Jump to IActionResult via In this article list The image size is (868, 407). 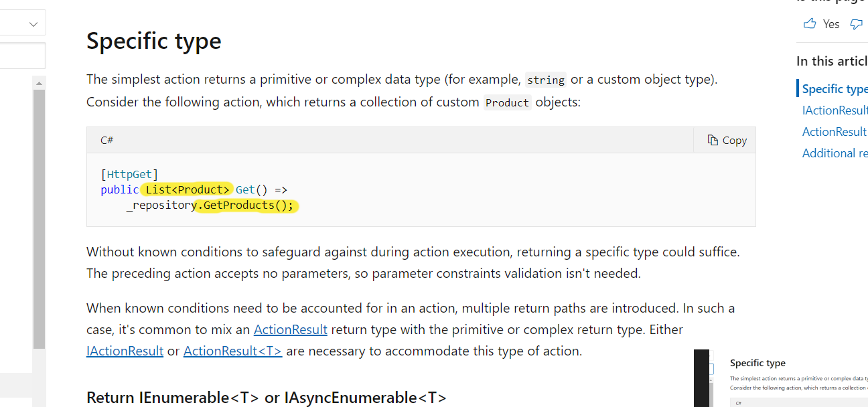[x=835, y=110]
